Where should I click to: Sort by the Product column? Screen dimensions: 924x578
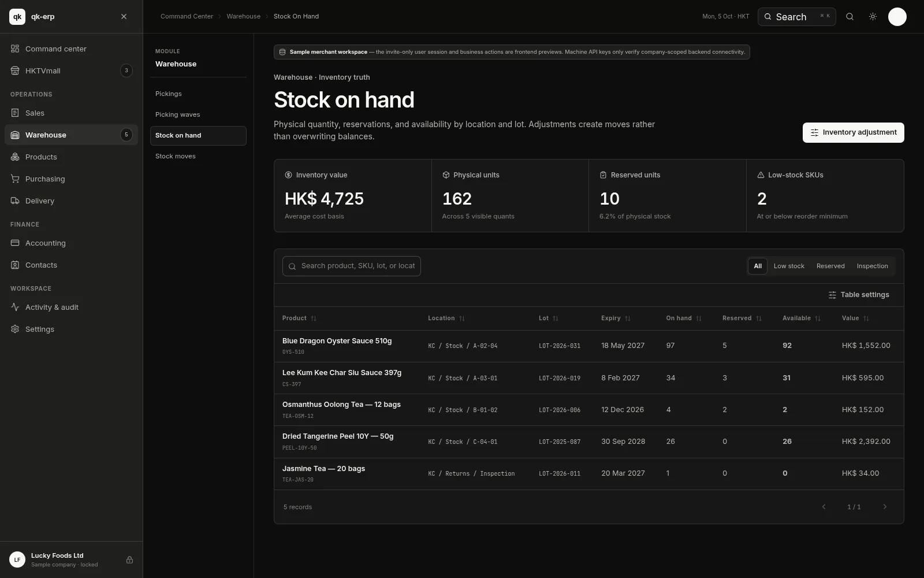(299, 318)
